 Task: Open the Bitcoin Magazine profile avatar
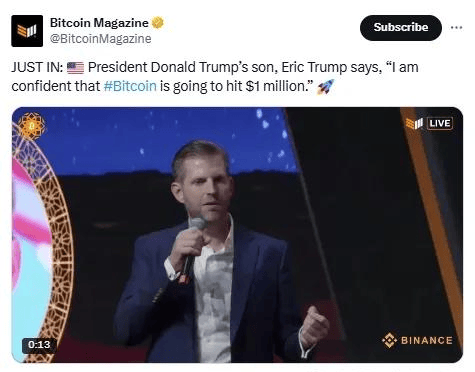coord(27,31)
